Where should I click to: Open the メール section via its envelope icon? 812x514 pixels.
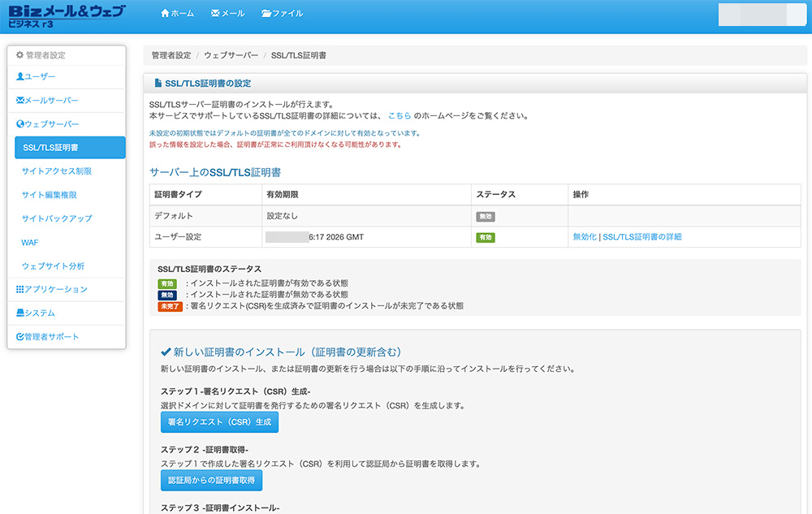coord(216,13)
